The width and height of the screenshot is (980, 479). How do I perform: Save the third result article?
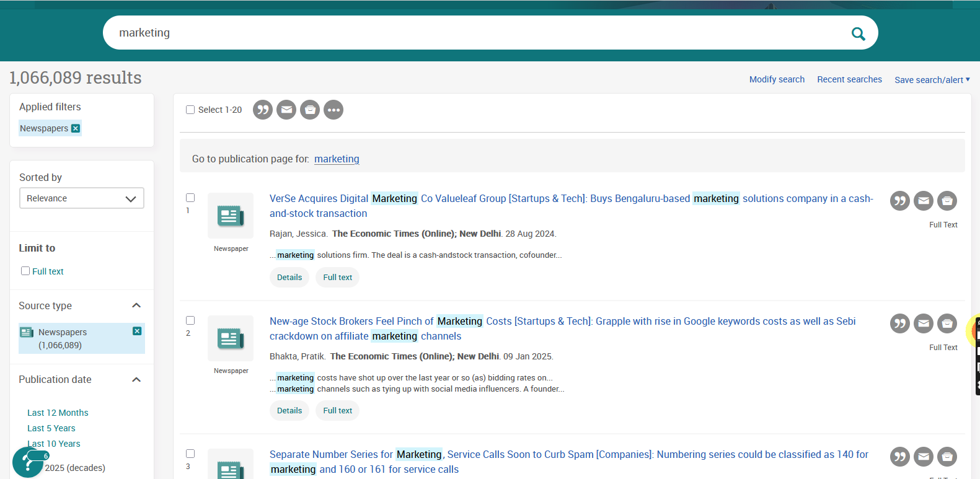947,457
